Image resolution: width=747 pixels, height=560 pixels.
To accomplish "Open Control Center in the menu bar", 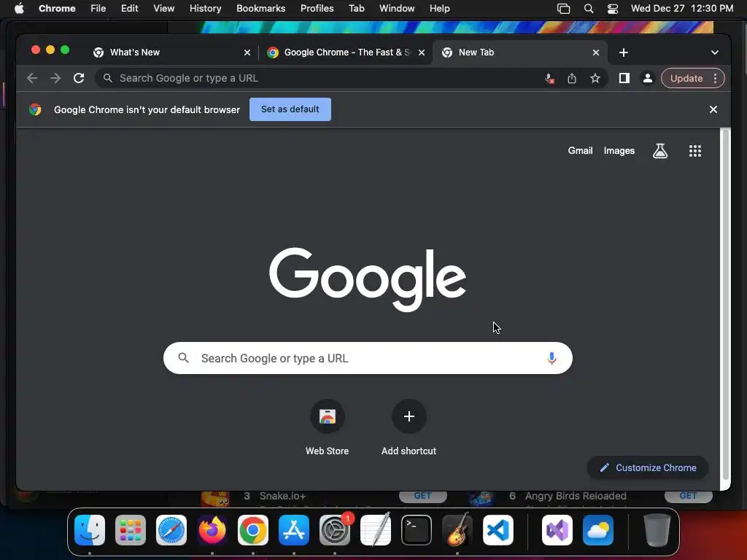I will 613,9.
